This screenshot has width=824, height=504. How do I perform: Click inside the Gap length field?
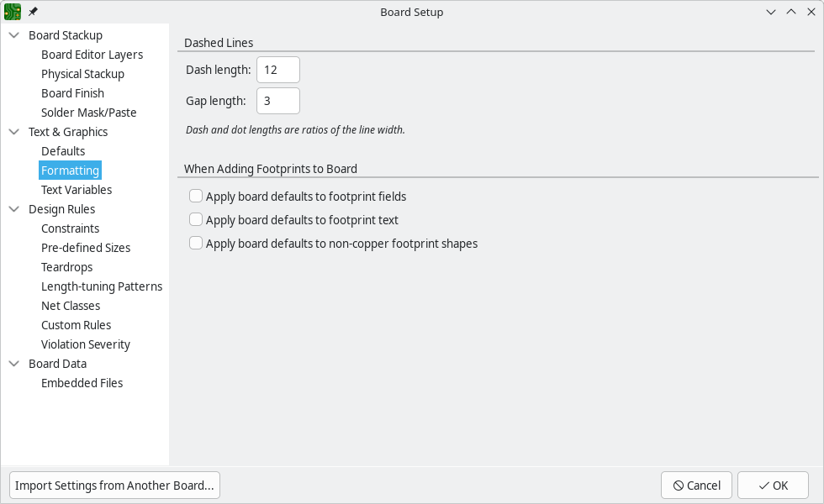click(277, 100)
